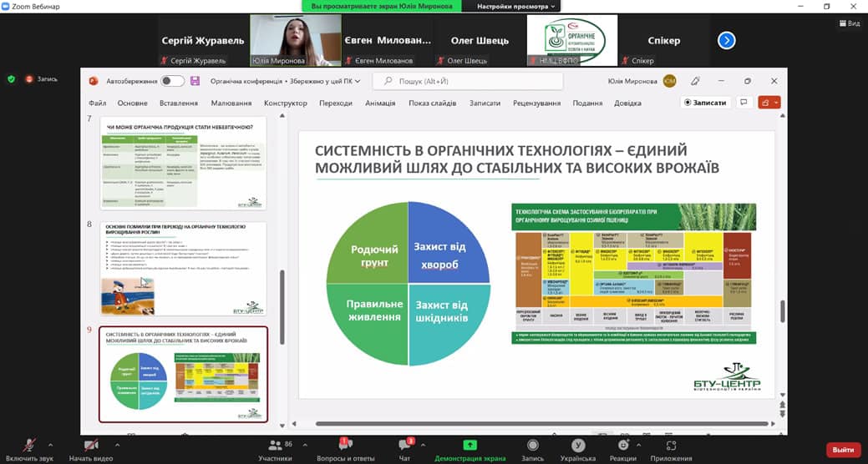The image size is (868, 464).
Task: Click the green encryption shield icon
Action: point(11,79)
